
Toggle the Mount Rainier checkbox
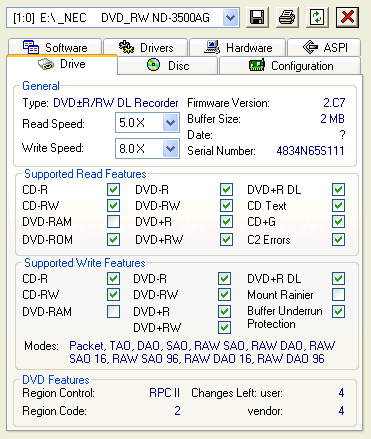coord(338,294)
